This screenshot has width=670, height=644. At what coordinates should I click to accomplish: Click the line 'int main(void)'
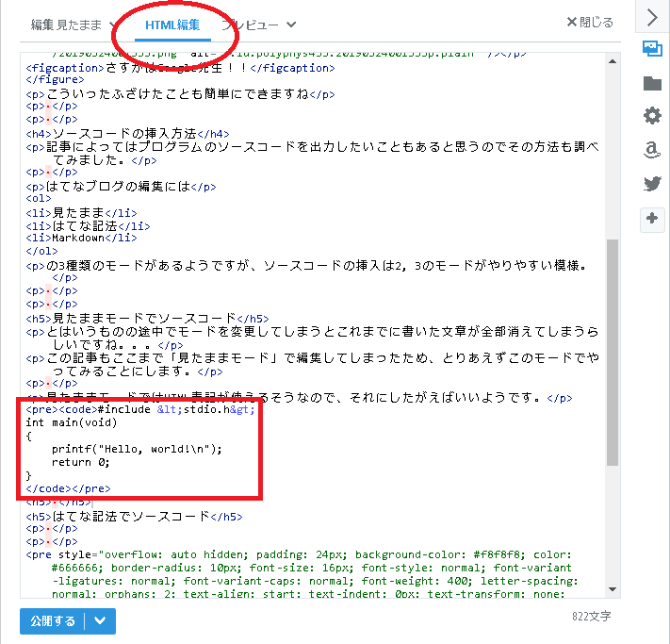coord(71,422)
